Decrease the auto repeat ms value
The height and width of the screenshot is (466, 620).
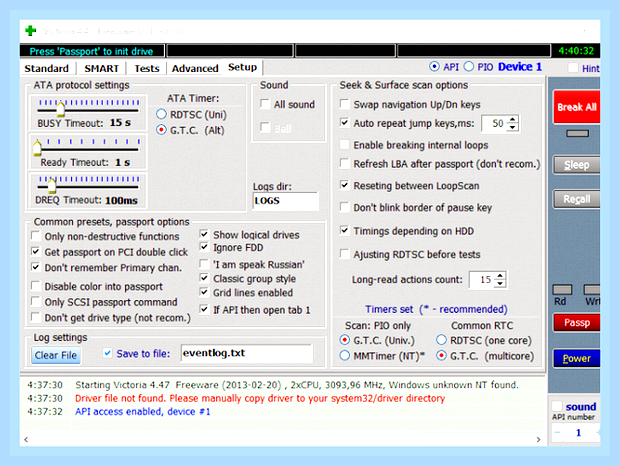coord(512,127)
